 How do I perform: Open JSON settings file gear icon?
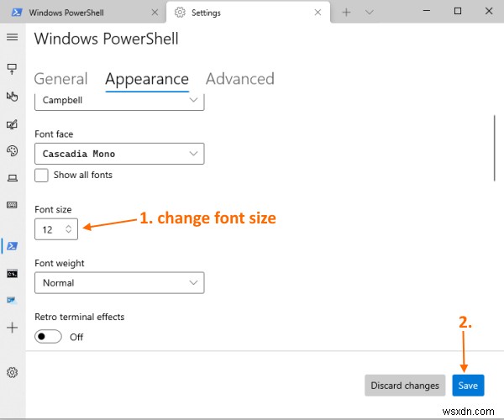point(13,372)
